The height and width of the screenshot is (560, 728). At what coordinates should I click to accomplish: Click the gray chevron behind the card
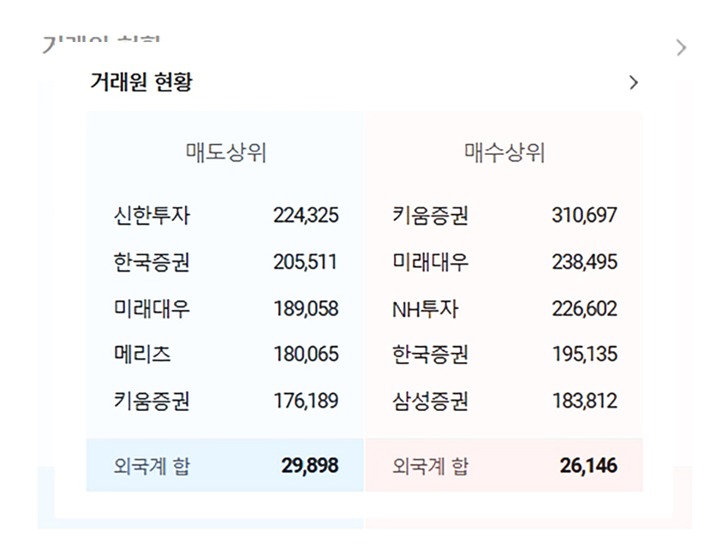[681, 47]
